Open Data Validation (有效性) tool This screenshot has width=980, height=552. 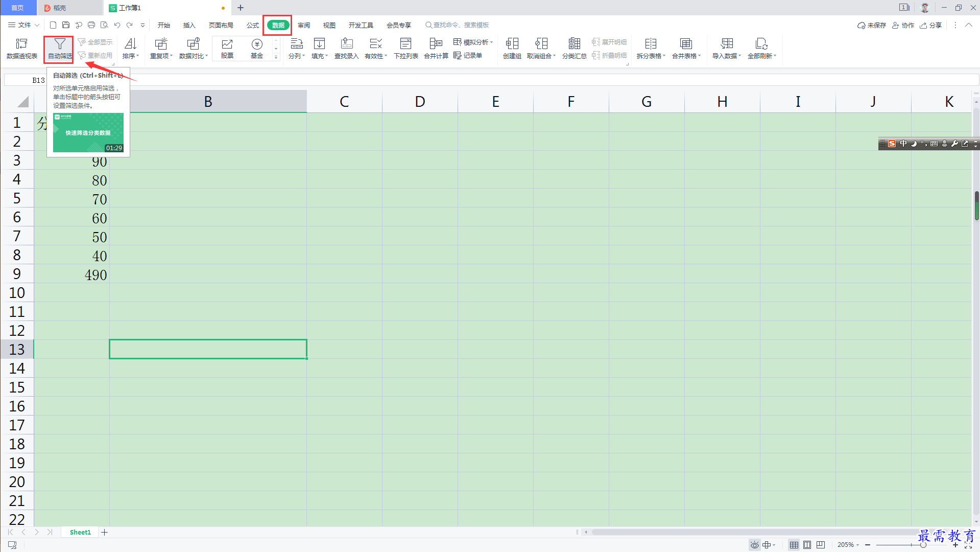click(x=376, y=49)
